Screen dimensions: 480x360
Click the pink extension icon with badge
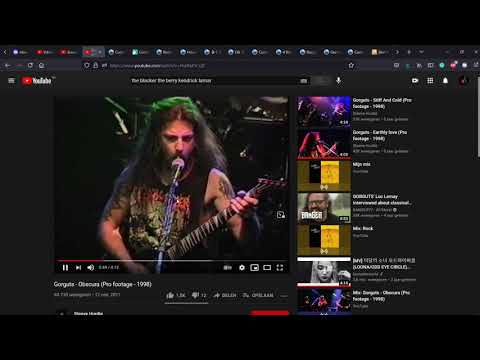pos(453,65)
